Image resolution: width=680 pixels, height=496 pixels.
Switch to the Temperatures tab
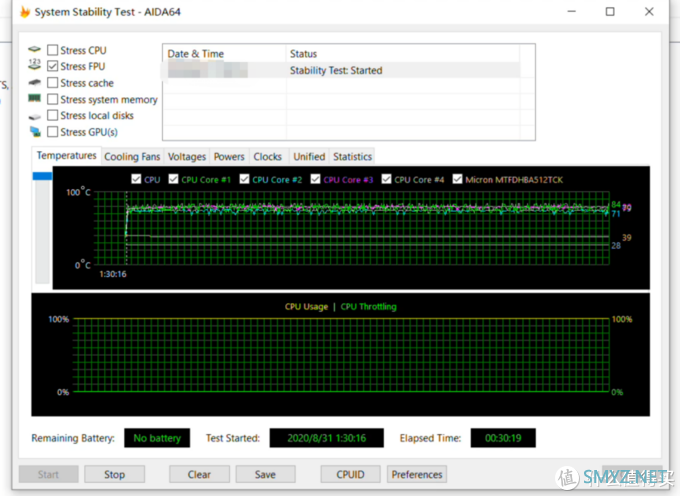pos(66,156)
